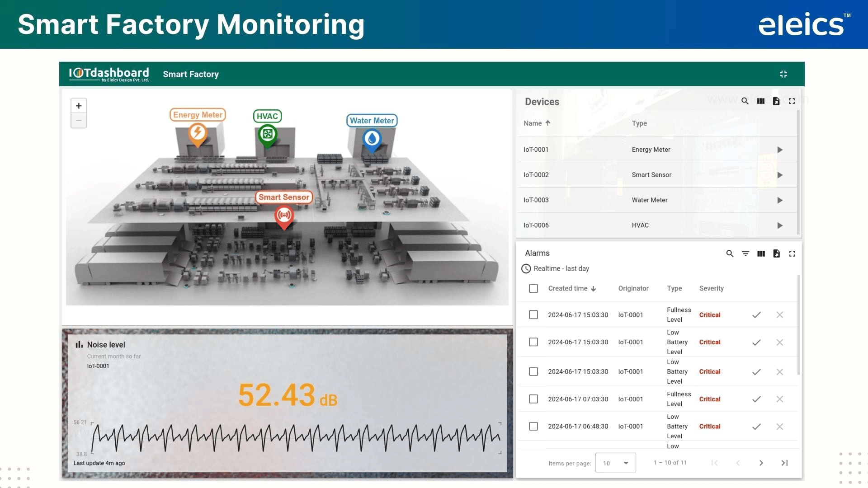The width and height of the screenshot is (868, 488).
Task: Tick the checkbox for the 07:03:30 alarm
Action: point(533,399)
